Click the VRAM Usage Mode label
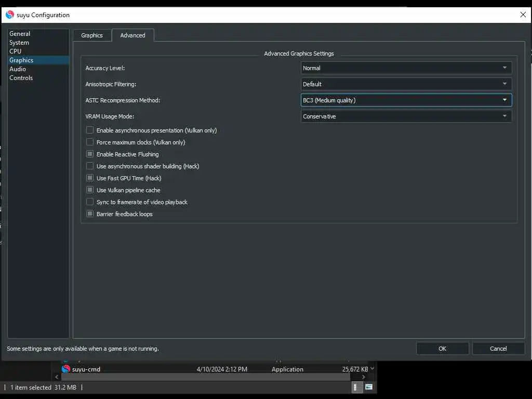The image size is (532, 399). (x=110, y=116)
